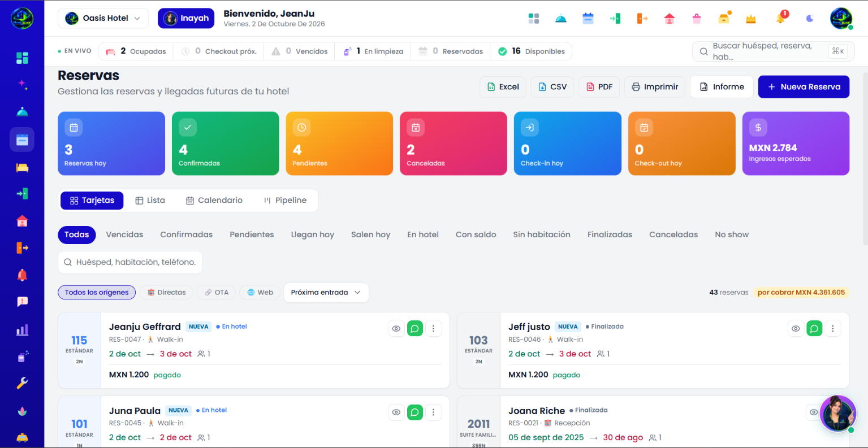868x448 pixels.
Task: Open the bar chart reports icon in sidebar
Action: coord(22,330)
